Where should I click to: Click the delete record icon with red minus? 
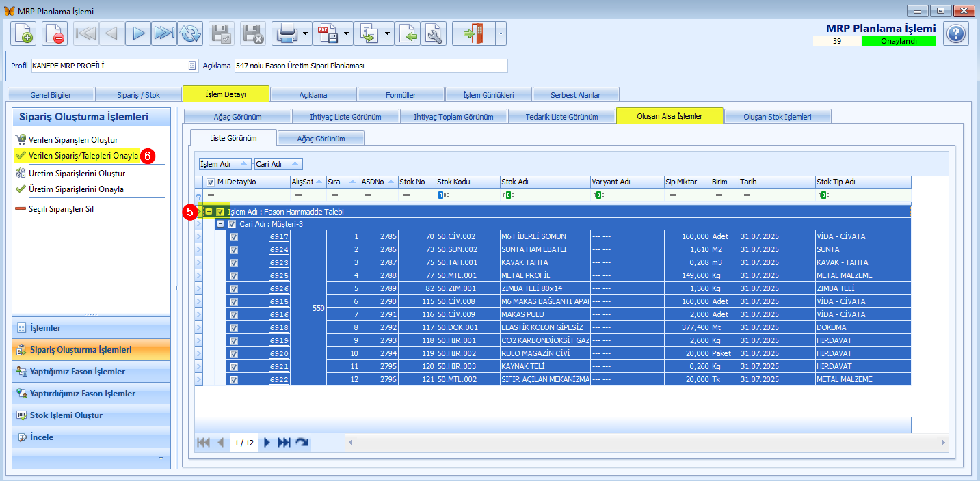coord(55,33)
